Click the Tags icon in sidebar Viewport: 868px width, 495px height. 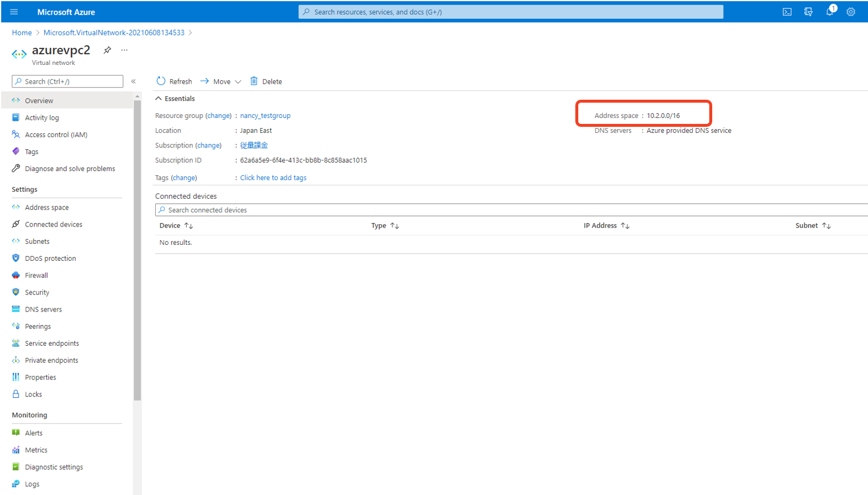(16, 152)
